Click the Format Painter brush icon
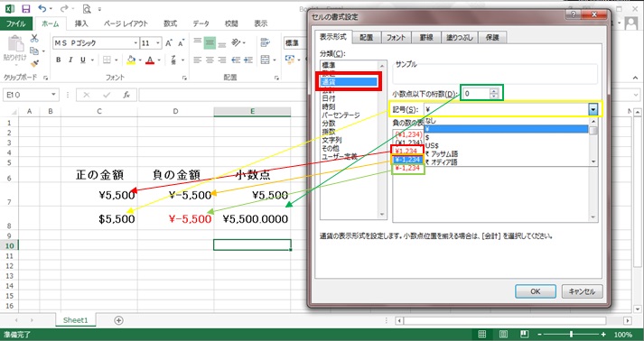Screen dimensions: 644x341 tap(34, 64)
